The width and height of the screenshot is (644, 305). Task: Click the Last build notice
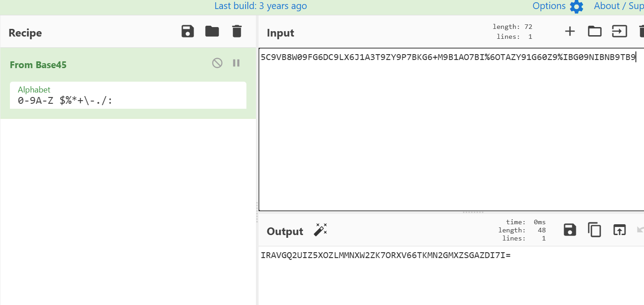point(260,6)
